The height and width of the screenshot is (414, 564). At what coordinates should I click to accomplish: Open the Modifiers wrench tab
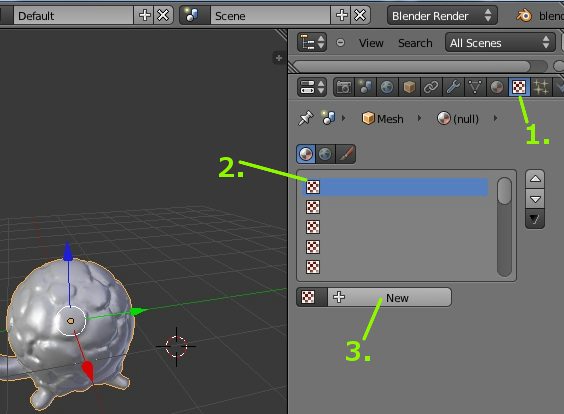[x=453, y=87]
